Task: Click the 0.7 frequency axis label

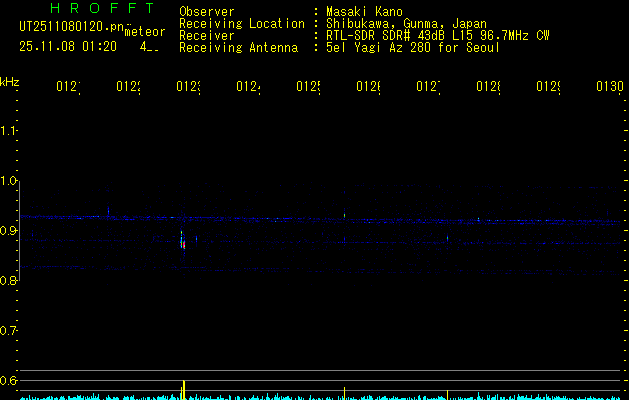Action: (x=10, y=331)
